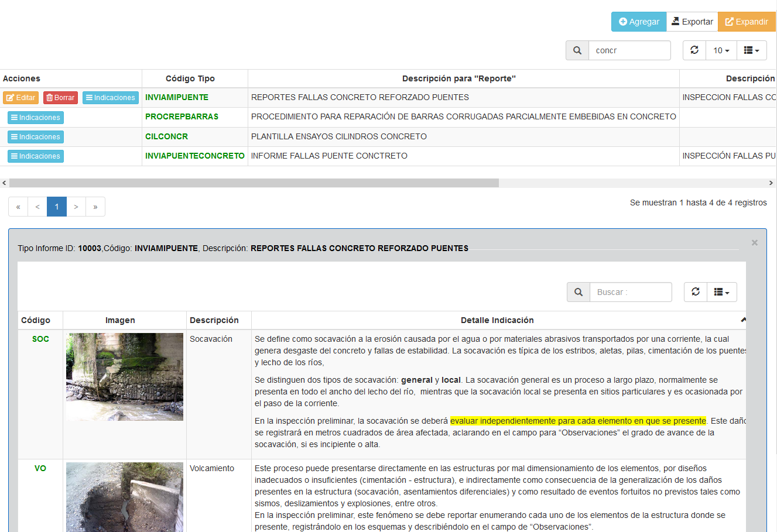Go to the last page of results
The height and width of the screenshot is (532, 777).
(95, 207)
